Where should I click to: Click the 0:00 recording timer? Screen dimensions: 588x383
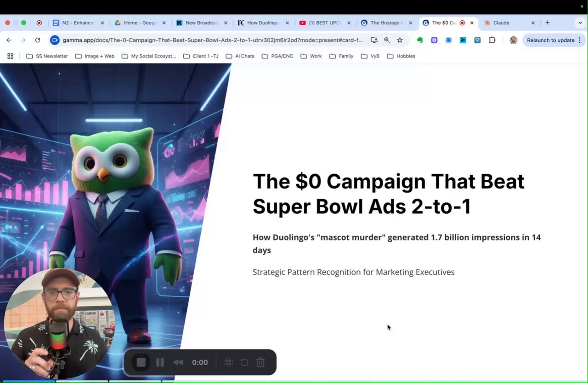(200, 362)
